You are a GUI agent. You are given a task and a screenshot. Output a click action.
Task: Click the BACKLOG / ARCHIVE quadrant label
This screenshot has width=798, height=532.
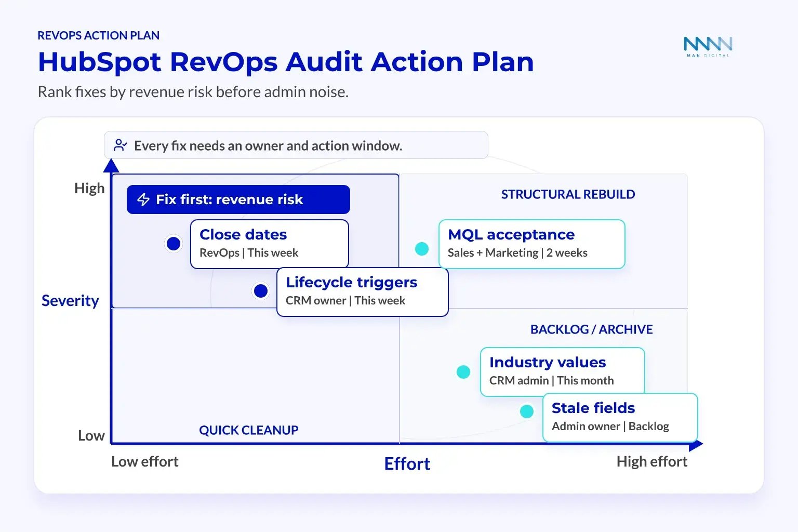click(592, 329)
